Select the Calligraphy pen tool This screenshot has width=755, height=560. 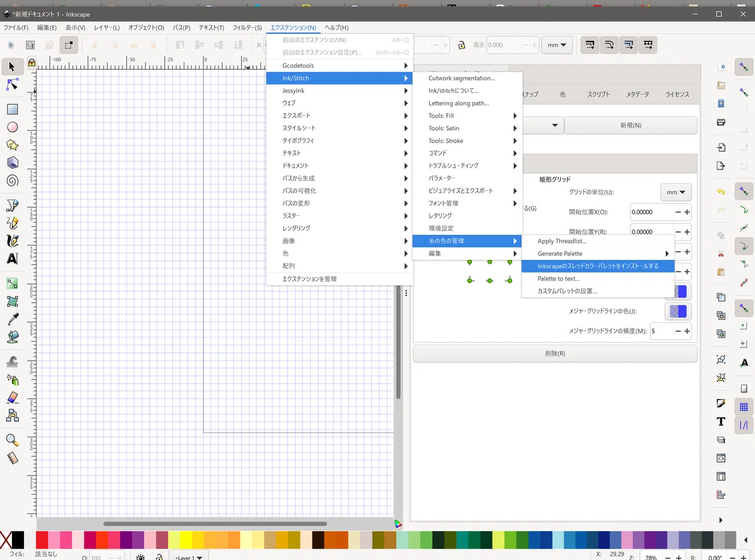pyautogui.click(x=12, y=240)
